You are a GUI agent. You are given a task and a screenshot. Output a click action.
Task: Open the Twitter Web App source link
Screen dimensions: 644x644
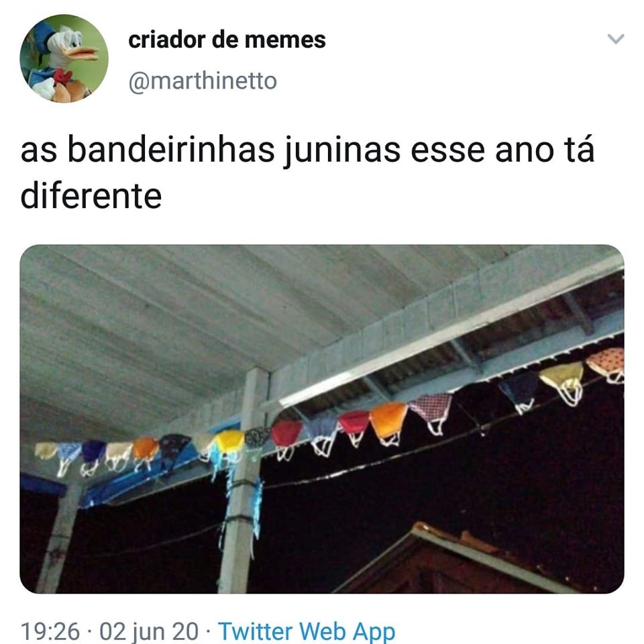[x=307, y=631]
